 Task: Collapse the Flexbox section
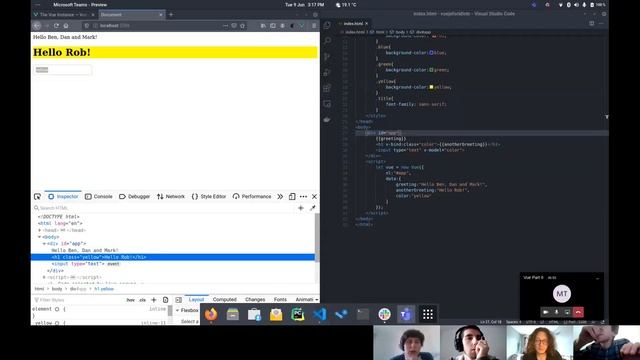(178, 311)
